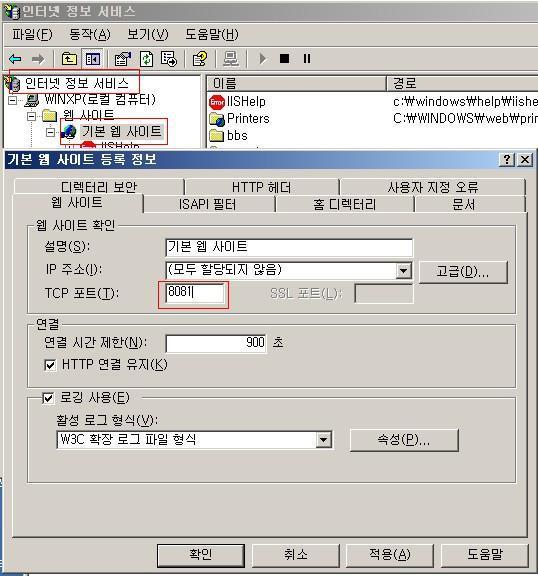Open the 활성 로그 형식 dropdown arrow
This screenshot has height=576, width=538.
pos(324,440)
